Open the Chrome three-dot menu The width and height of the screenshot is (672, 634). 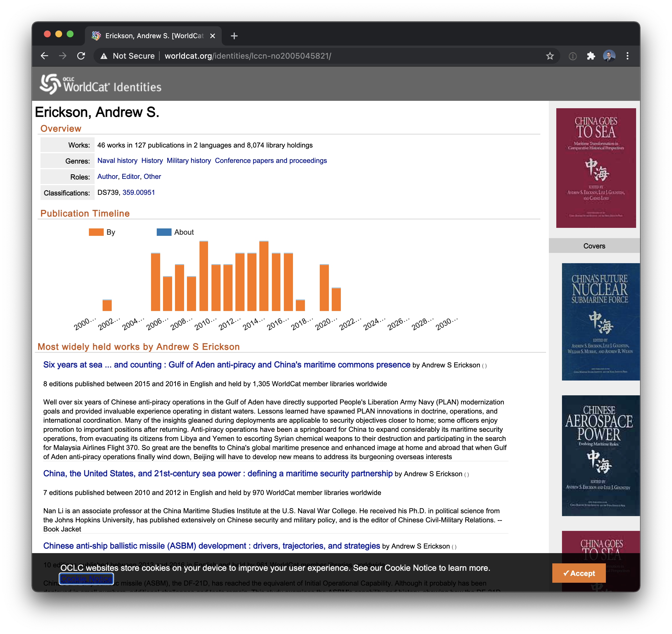pos(627,56)
